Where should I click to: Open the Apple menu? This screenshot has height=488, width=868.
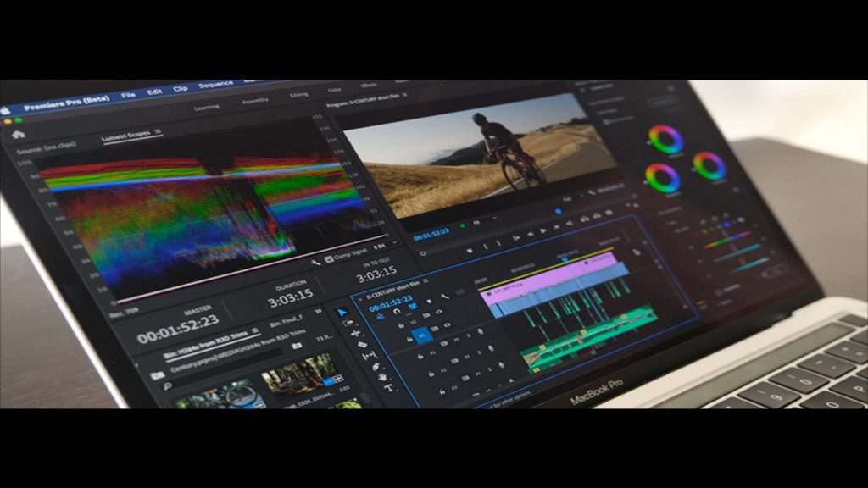tap(6, 111)
